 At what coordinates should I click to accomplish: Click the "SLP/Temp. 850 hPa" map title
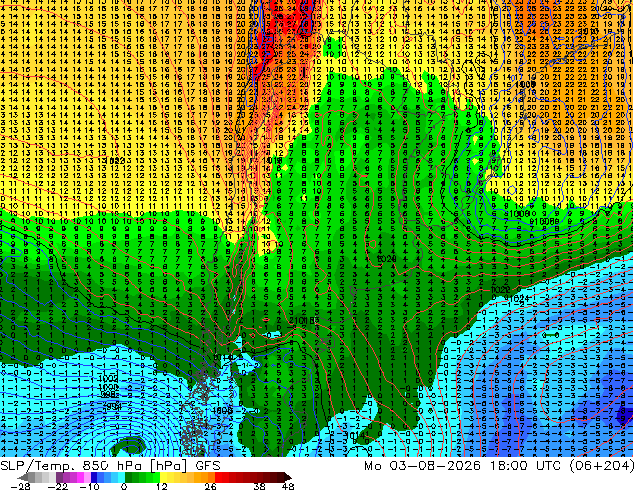point(72,466)
